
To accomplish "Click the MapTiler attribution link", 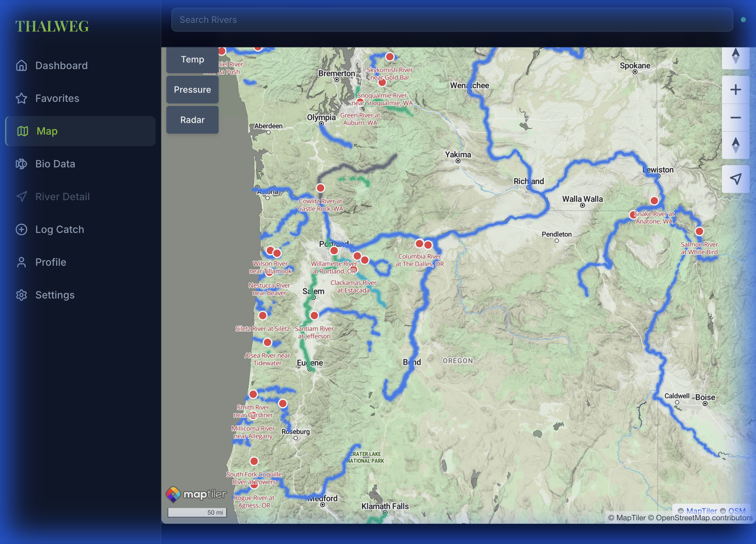I will point(701,511).
